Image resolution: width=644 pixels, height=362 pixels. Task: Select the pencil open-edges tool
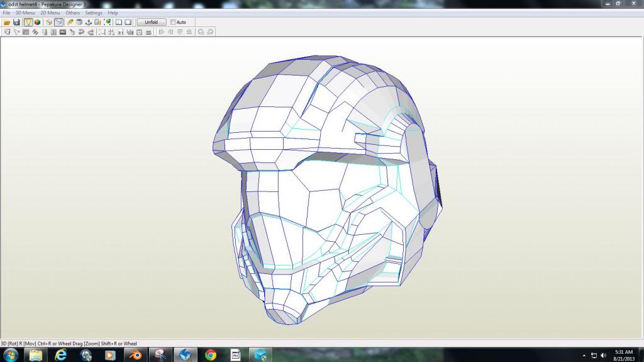tap(70, 22)
